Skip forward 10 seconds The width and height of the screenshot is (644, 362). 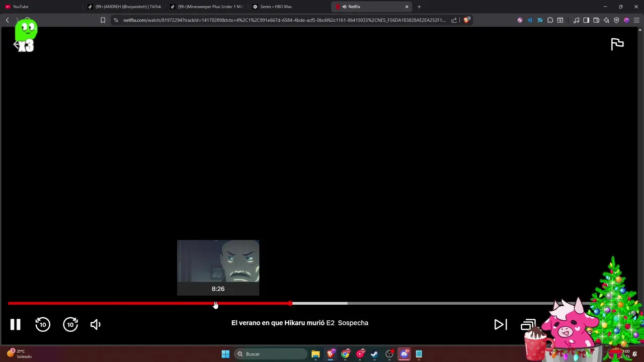70,324
